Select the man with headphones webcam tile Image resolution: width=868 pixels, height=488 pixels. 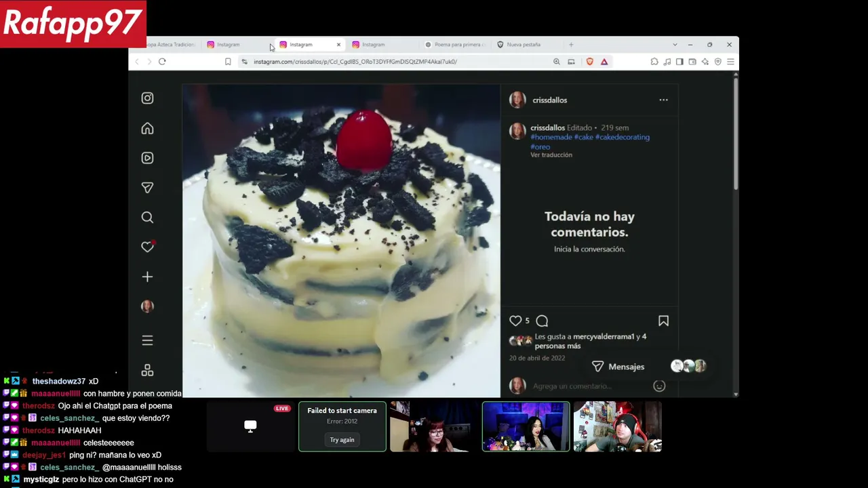(618, 426)
